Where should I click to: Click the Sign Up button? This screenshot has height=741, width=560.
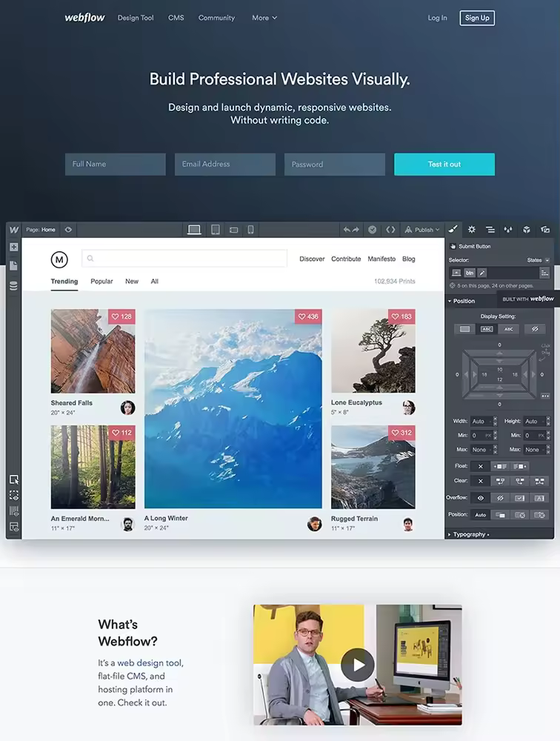click(477, 18)
